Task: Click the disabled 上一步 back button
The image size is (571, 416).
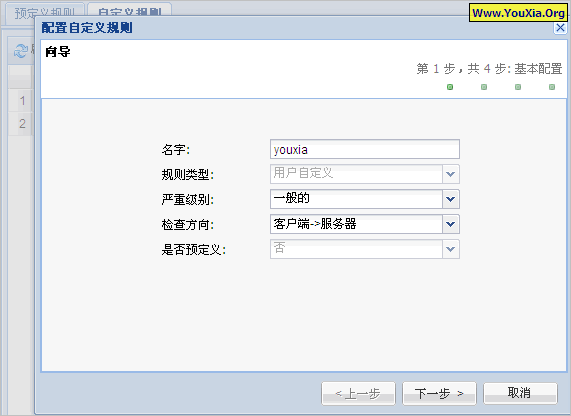Action: click(358, 393)
